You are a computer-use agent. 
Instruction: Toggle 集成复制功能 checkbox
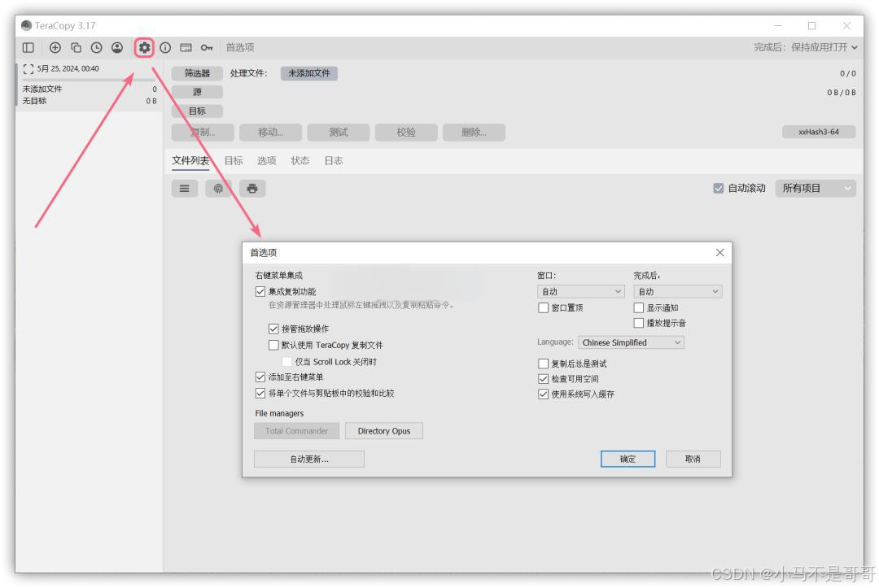point(260,291)
